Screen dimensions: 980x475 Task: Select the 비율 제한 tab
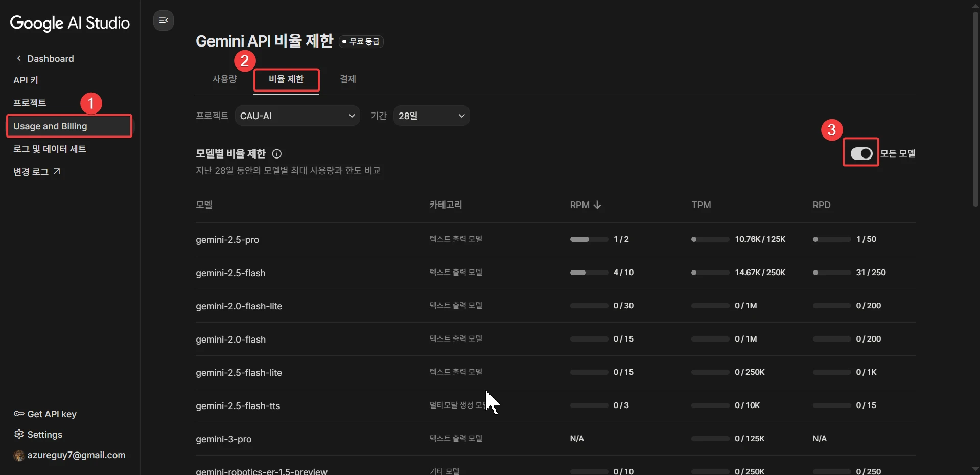click(286, 79)
